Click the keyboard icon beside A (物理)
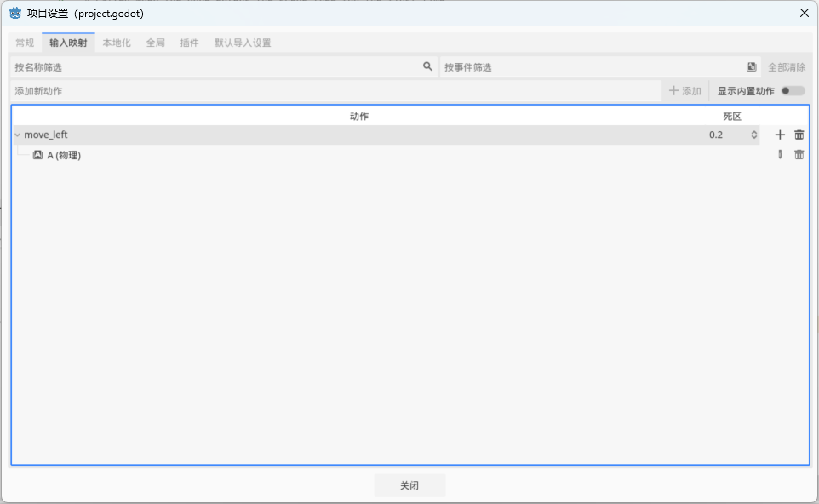Screen dimensions: 819x504 [x=37, y=155]
